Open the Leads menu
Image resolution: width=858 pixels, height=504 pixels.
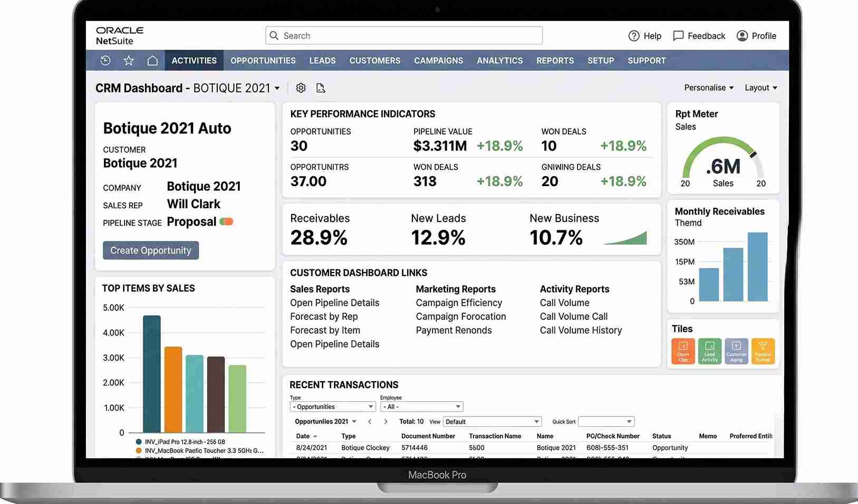pyautogui.click(x=322, y=61)
